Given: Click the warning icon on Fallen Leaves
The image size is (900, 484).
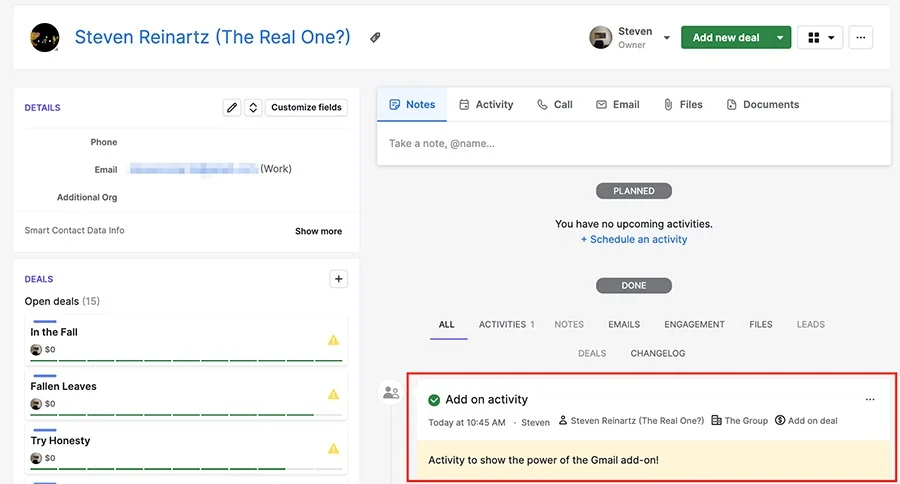Looking at the screenshot, I should [333, 394].
